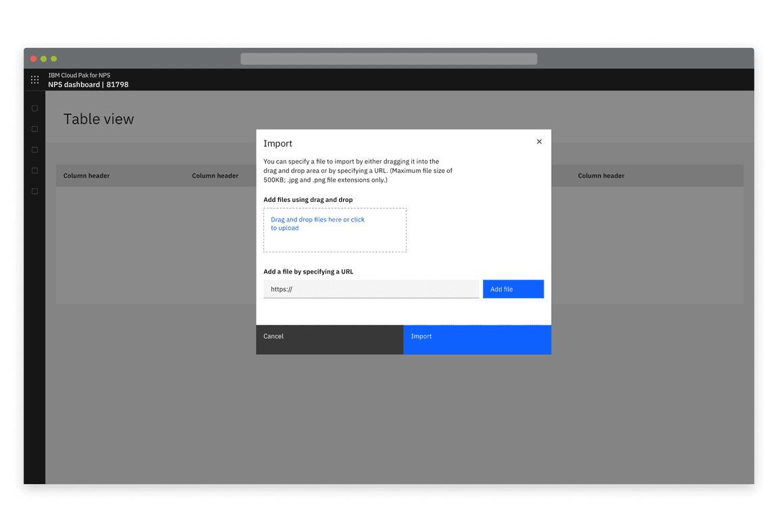Dismiss the Import dialog with the X icon

[x=539, y=142]
